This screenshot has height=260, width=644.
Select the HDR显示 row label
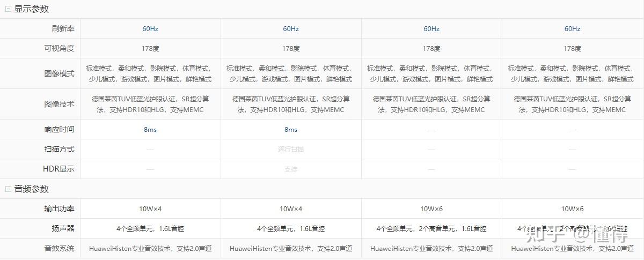point(58,169)
